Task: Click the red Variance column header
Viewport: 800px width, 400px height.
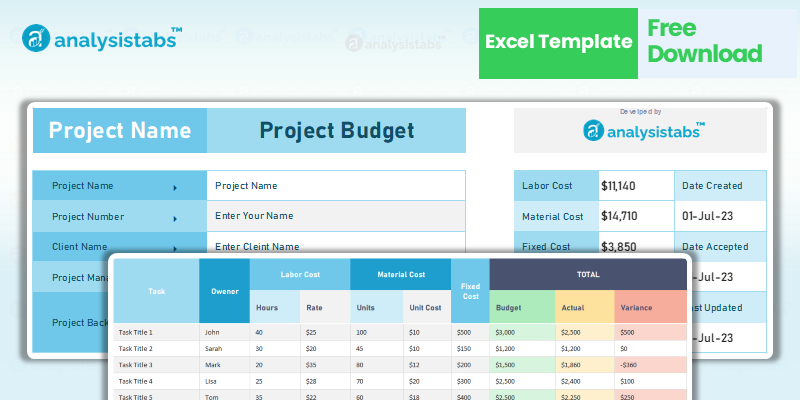Action: click(651, 307)
